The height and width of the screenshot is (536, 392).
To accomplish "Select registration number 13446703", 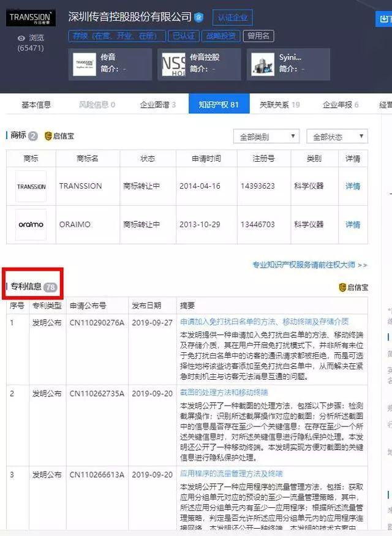I will click(x=258, y=225).
